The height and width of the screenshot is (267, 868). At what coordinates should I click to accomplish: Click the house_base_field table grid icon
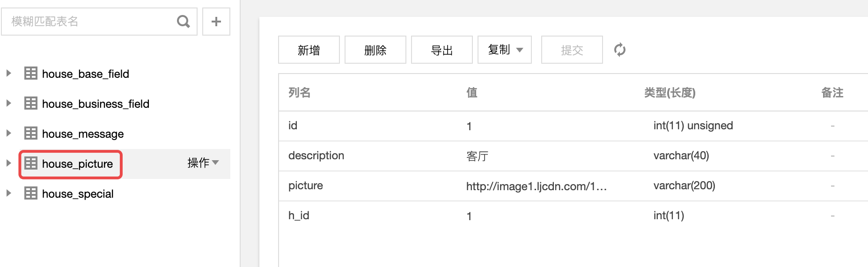click(x=31, y=74)
